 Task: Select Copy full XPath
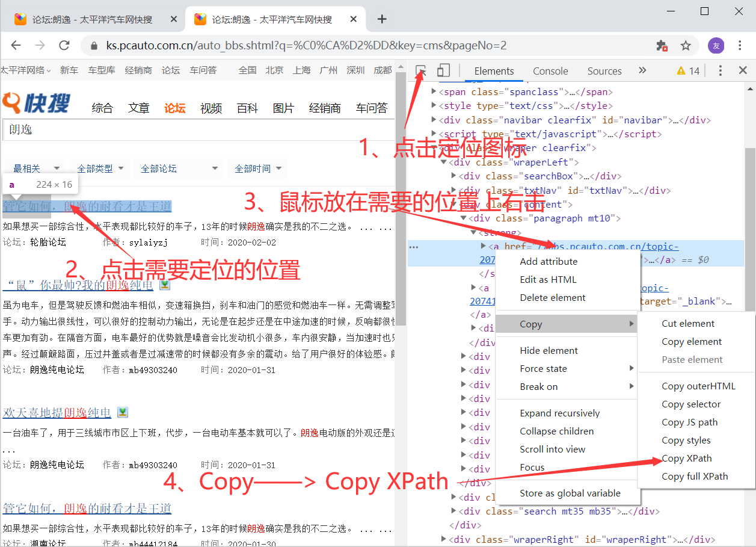[x=695, y=476]
